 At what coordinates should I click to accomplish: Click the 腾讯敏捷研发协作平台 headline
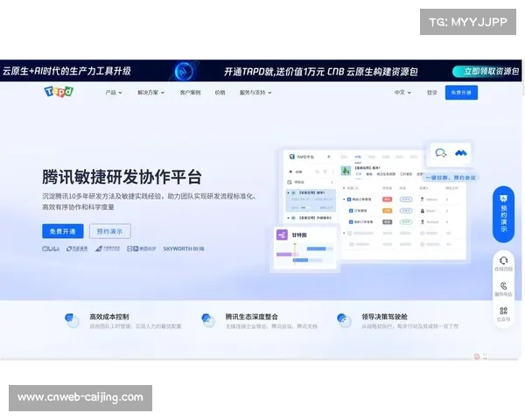tap(122, 177)
